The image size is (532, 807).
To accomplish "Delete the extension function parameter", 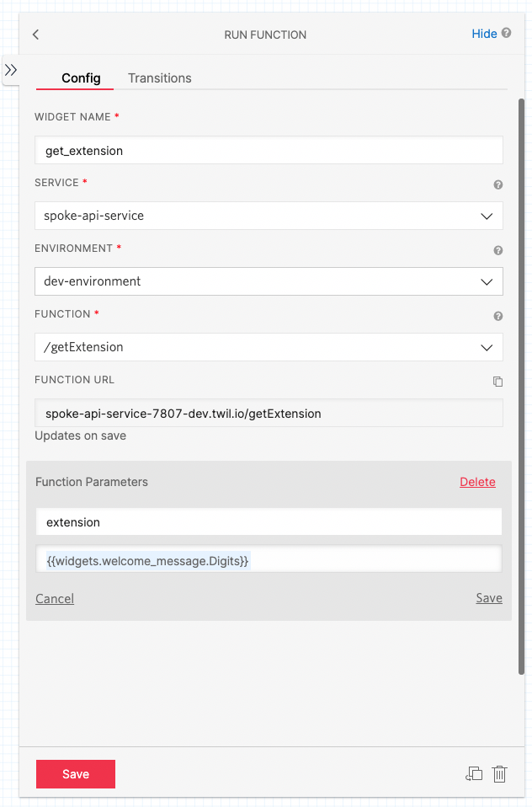I will coord(477,482).
